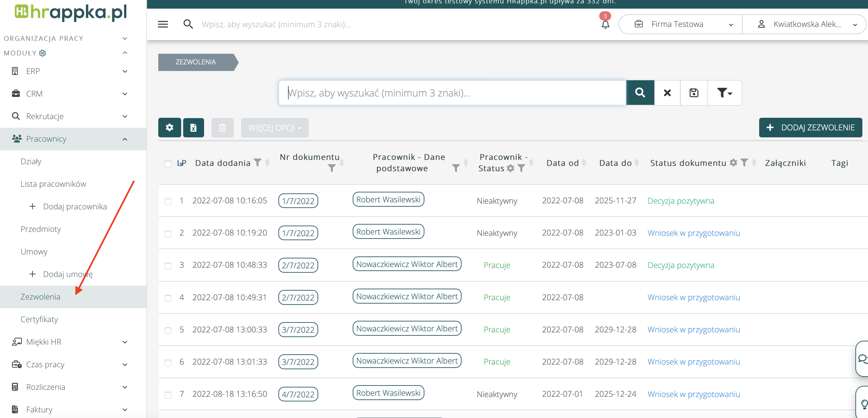The image size is (868, 418).
Task: Open the funnel filter options
Action: click(724, 93)
